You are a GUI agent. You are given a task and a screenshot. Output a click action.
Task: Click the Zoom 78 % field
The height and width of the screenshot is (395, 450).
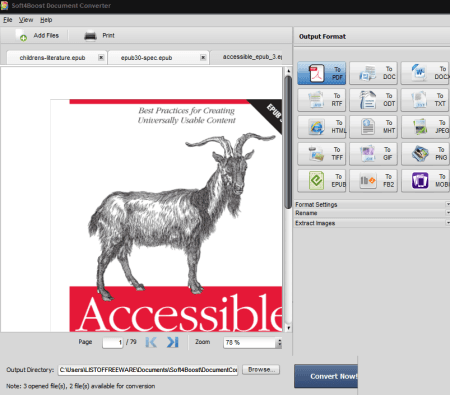[250, 342]
